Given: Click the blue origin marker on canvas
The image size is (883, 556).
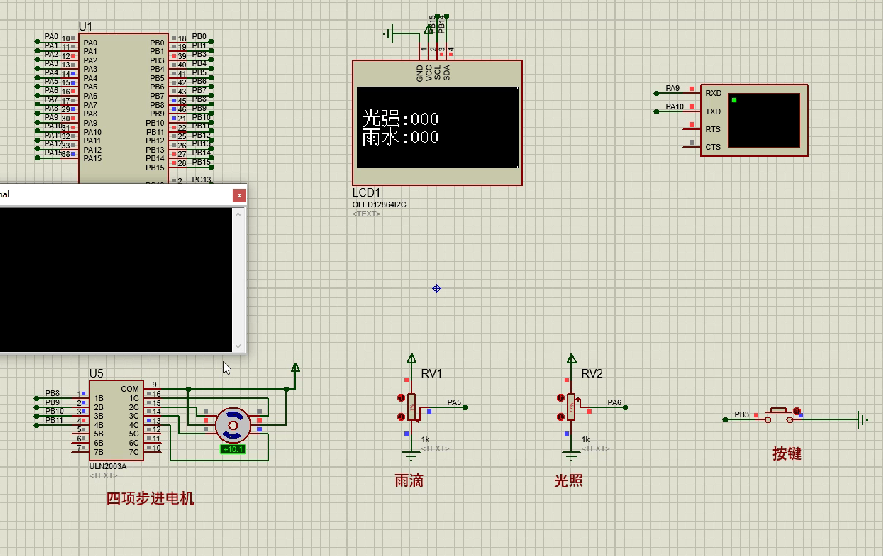Looking at the screenshot, I should (x=437, y=288).
